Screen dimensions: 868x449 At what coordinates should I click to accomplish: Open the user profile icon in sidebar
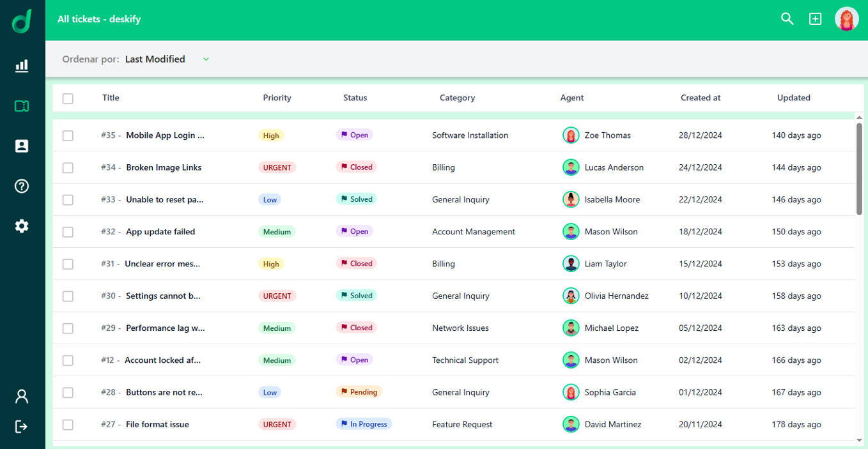pos(22,397)
